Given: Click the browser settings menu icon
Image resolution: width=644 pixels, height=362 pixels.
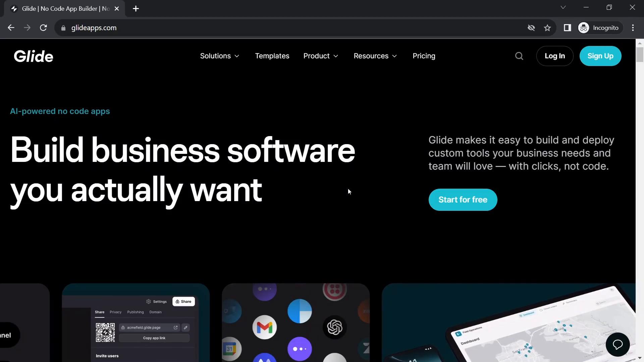Looking at the screenshot, I should 634,27.
